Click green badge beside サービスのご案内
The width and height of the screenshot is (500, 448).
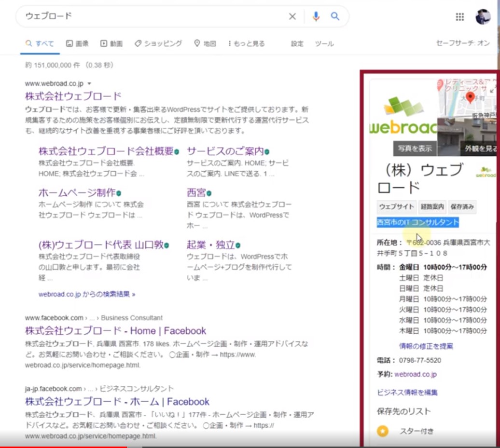click(266, 152)
